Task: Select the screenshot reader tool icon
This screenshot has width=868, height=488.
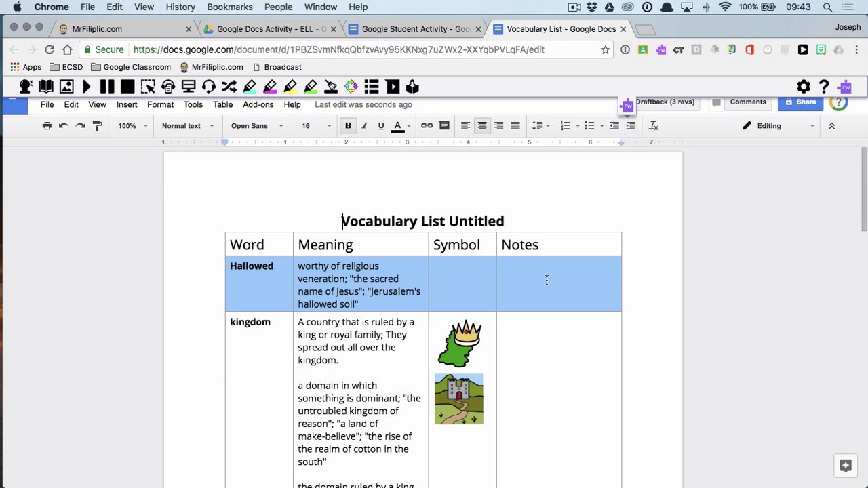Action: [148, 87]
